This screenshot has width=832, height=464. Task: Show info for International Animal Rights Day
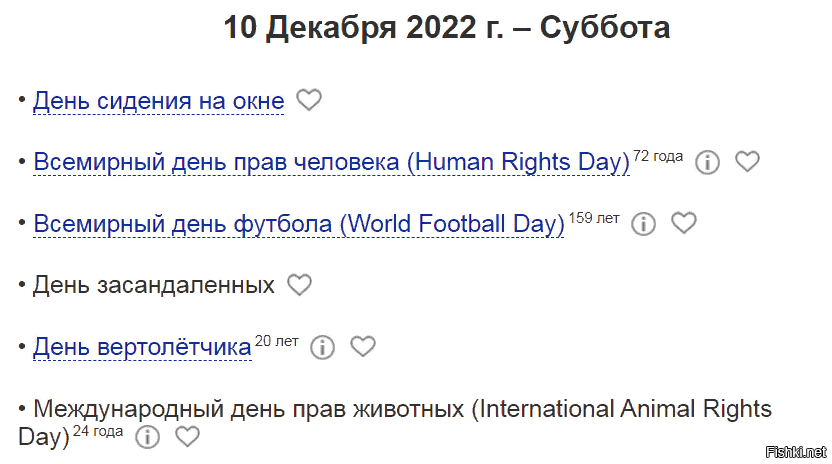[147, 437]
